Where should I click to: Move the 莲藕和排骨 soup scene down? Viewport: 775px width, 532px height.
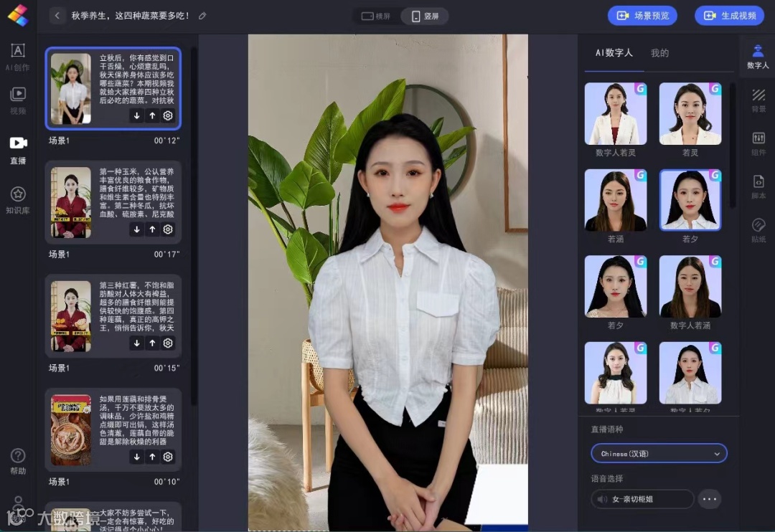point(137,457)
